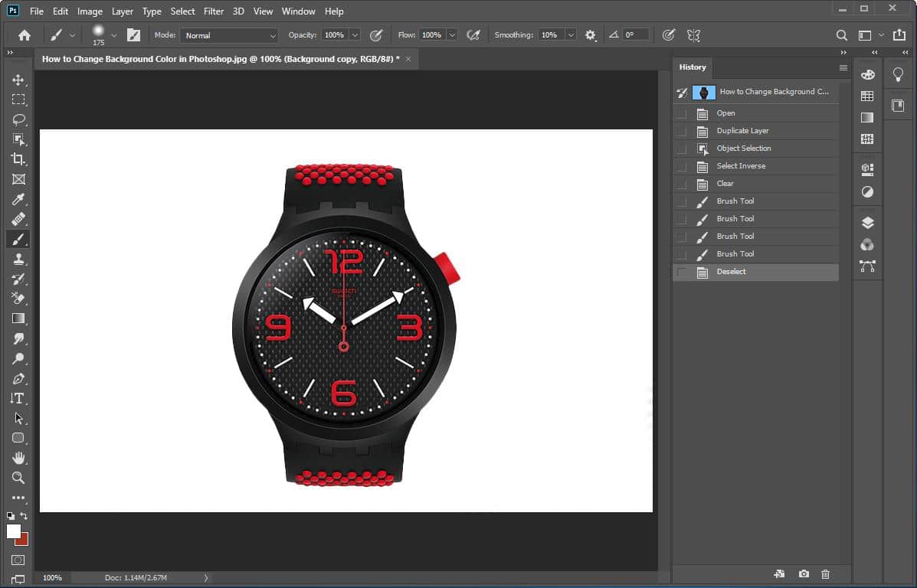917x588 pixels.
Task: Select the Move tool
Action: click(x=18, y=79)
